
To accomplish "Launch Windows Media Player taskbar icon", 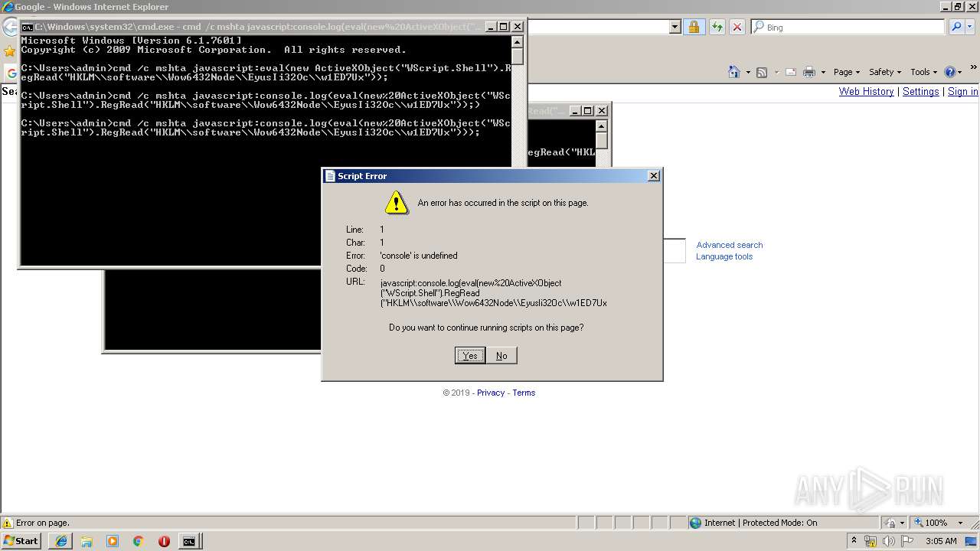I will pyautogui.click(x=113, y=541).
